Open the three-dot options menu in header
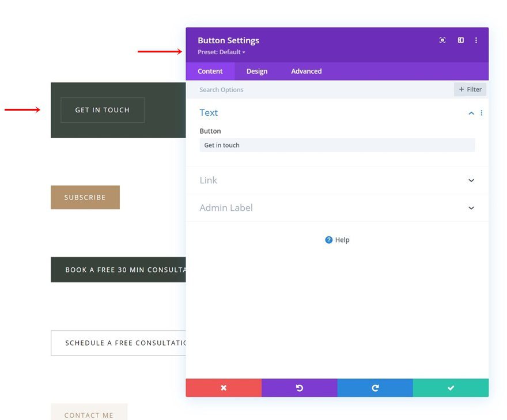 476,40
